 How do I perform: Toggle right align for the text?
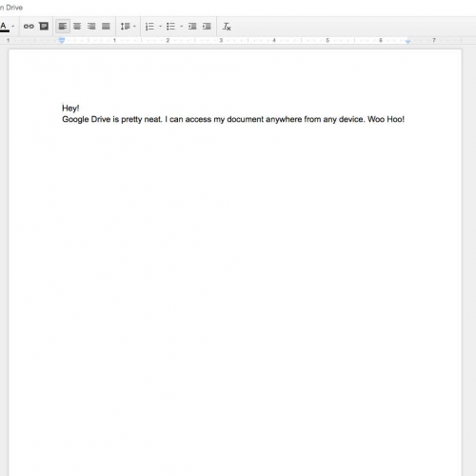[x=91, y=27]
